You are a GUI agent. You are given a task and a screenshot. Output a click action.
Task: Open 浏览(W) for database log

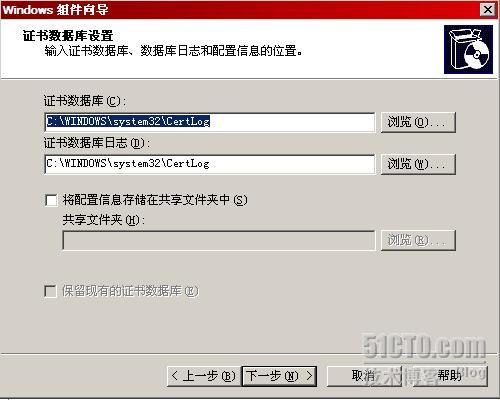[x=418, y=164]
